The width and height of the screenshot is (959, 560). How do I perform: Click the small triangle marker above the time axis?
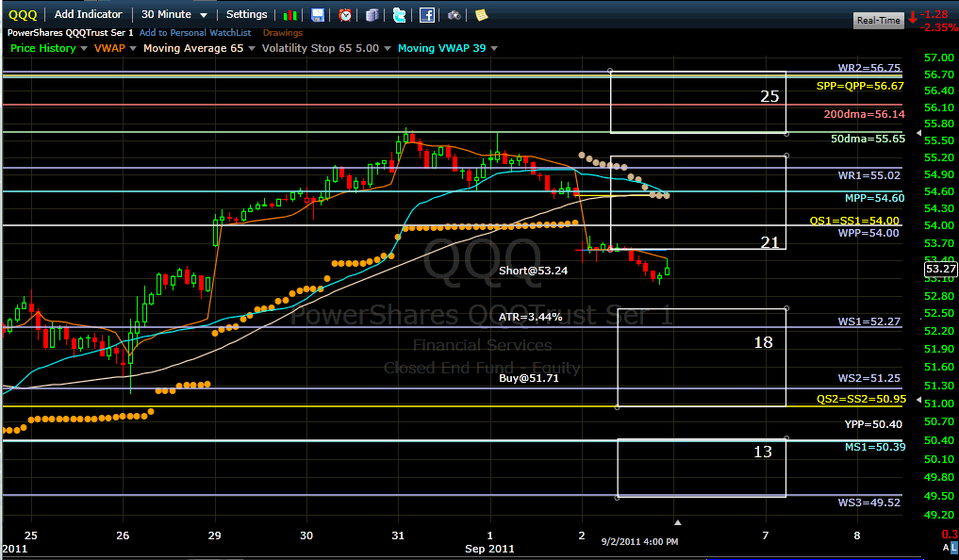pos(678,522)
